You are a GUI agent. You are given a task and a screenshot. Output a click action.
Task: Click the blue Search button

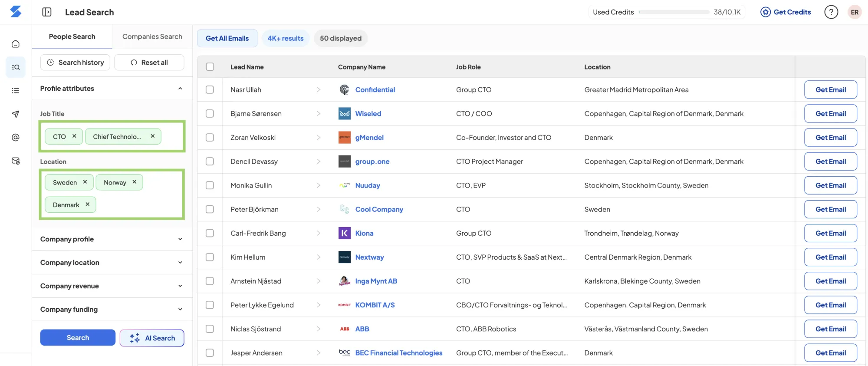coord(78,338)
